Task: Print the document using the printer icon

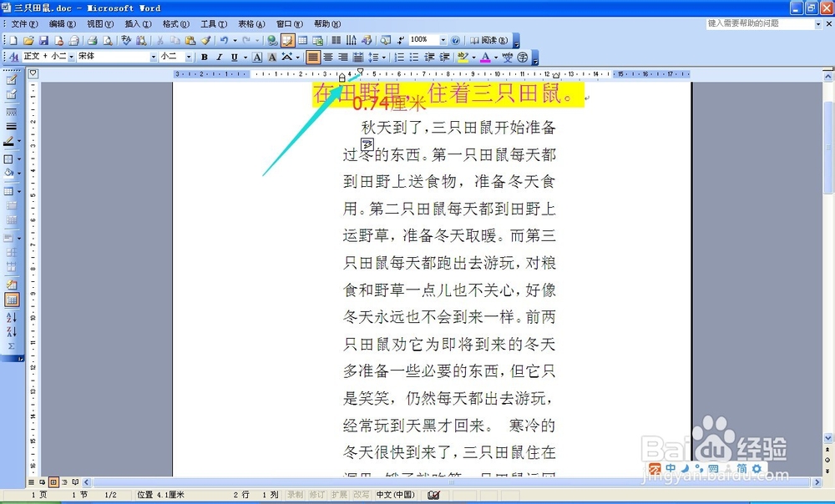Action: click(92, 40)
